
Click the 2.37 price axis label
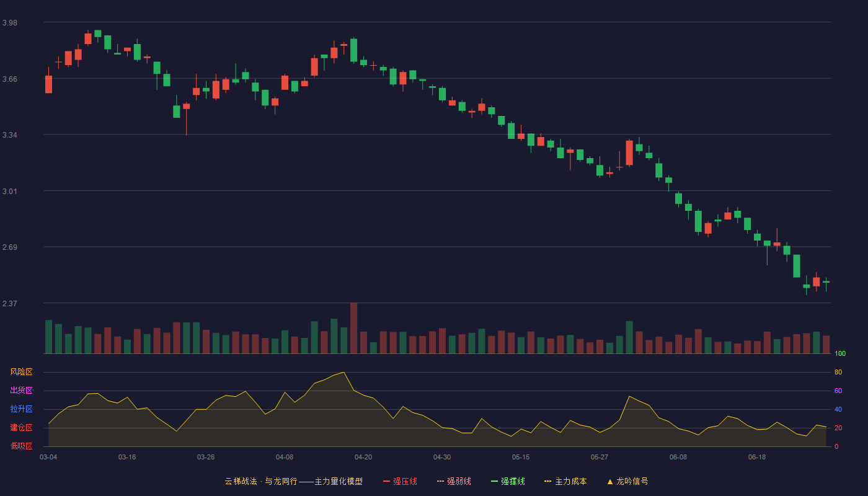10,304
